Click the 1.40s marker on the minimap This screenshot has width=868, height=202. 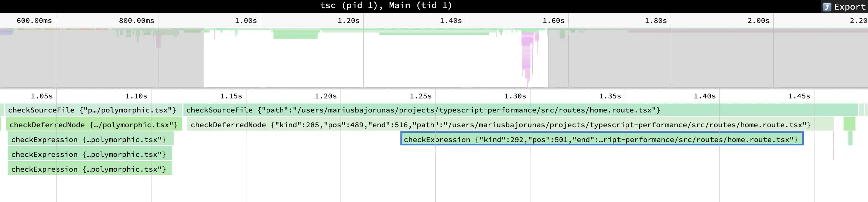451,21
